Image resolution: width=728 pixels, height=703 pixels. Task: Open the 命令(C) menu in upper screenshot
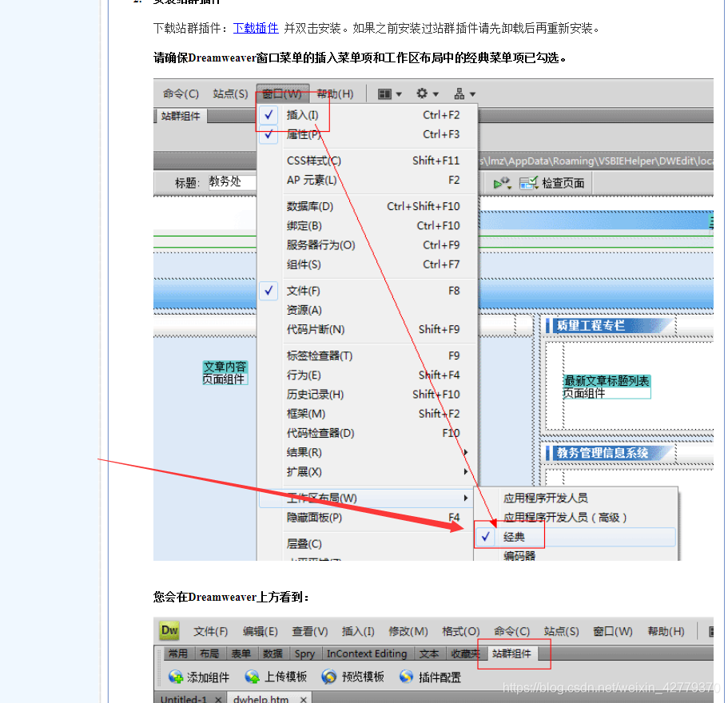click(x=181, y=93)
